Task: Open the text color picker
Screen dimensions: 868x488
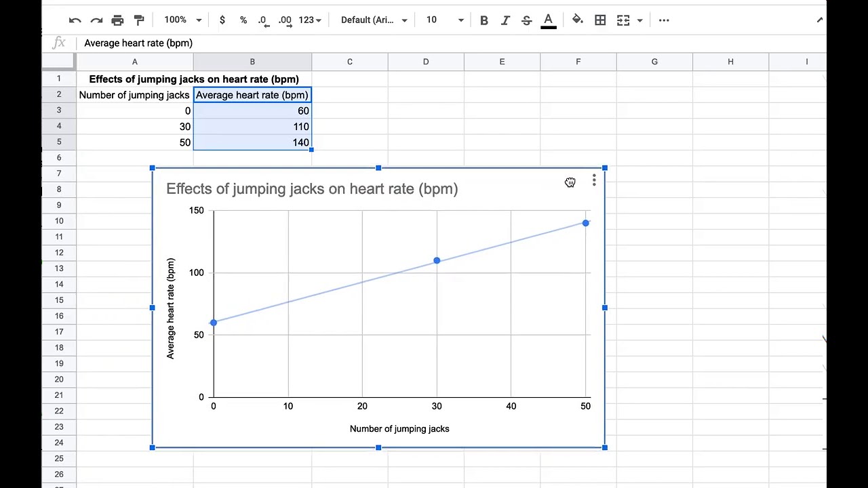Action: pos(549,20)
